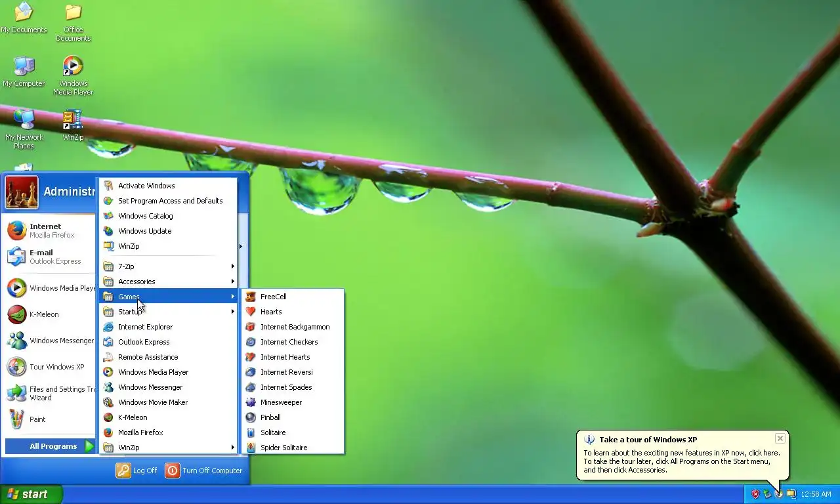Screen dimensions: 840x504
Task: Click the All Programs button
Action: pyautogui.click(x=51, y=446)
